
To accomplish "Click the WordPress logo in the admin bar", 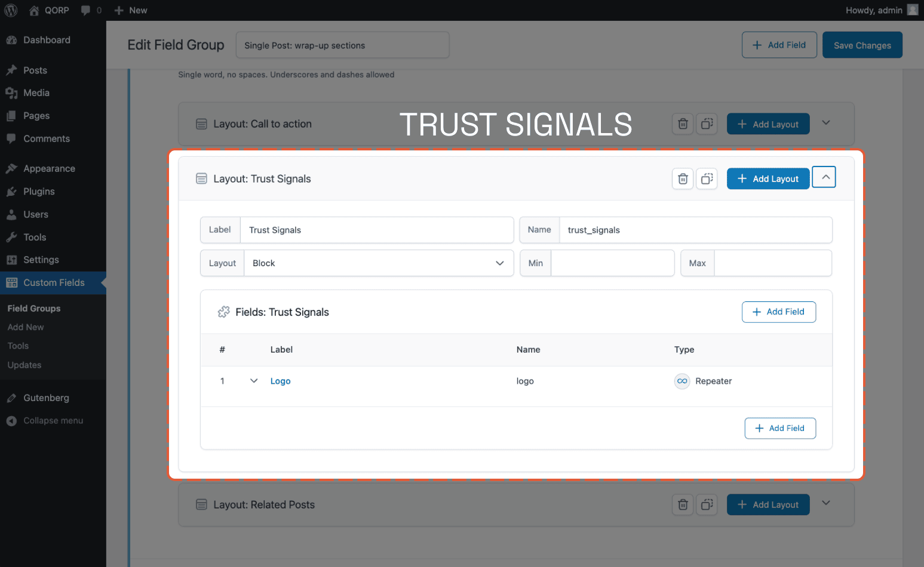I will [x=10, y=10].
